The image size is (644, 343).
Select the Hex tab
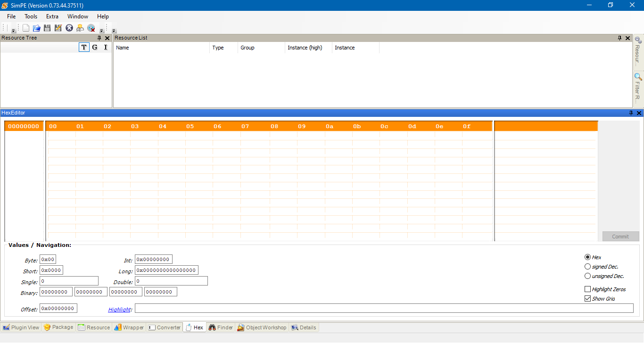195,327
